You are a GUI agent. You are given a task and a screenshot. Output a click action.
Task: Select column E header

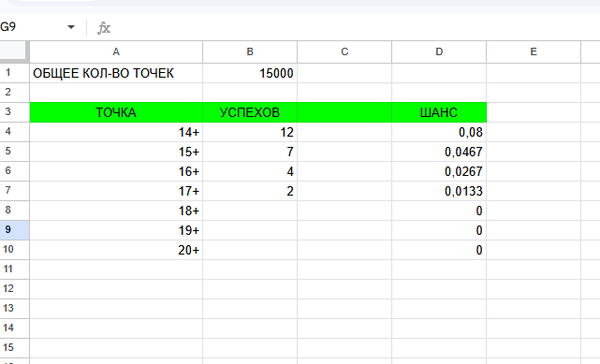534,52
